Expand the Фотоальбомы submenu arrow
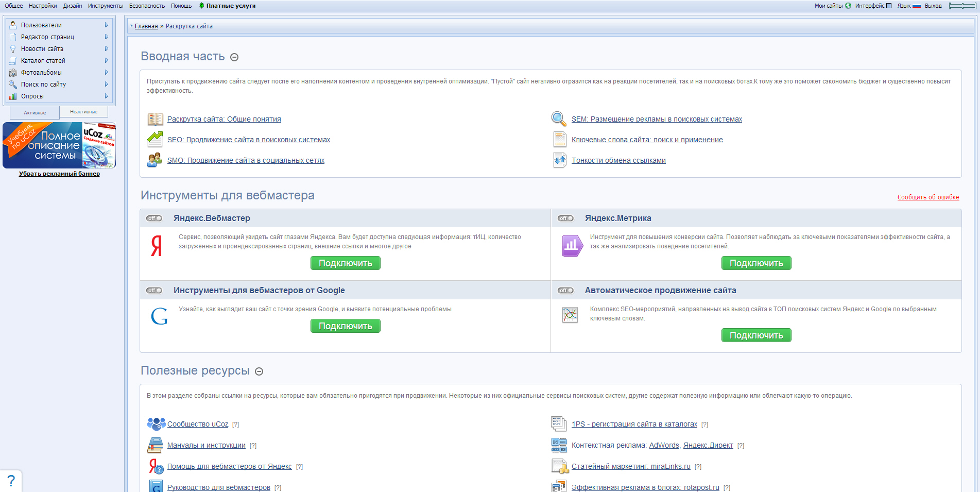 pyautogui.click(x=107, y=72)
